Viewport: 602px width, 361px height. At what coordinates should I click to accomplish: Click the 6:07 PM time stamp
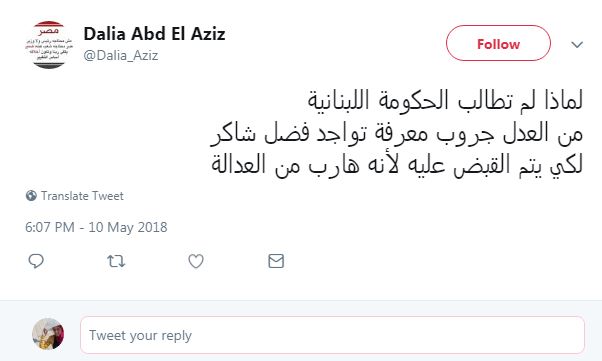(50, 227)
